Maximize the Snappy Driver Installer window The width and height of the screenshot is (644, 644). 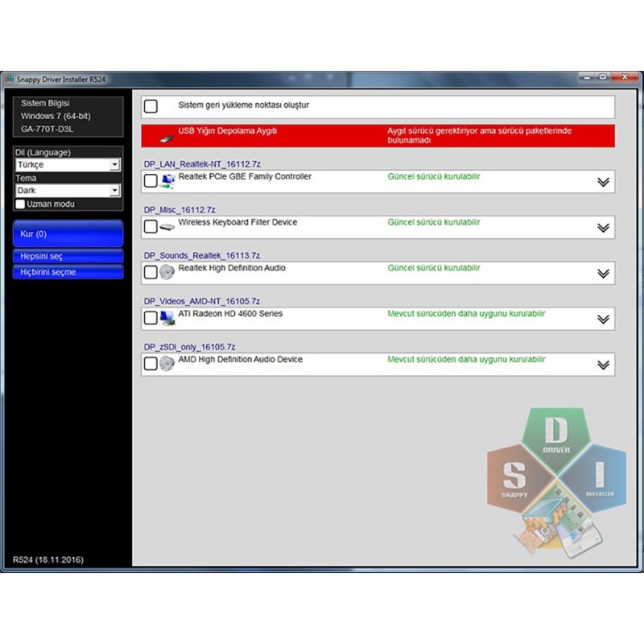[602, 77]
